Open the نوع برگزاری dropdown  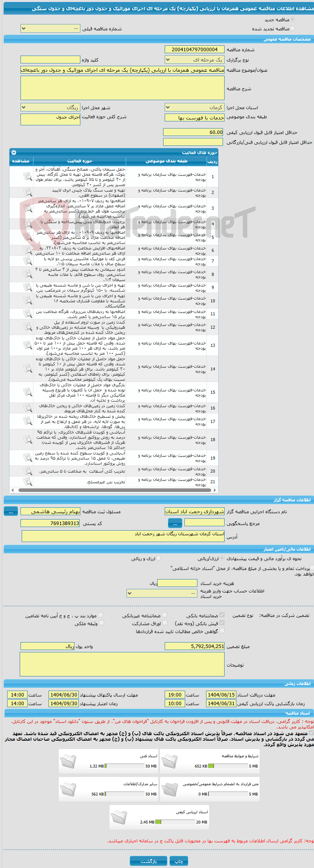[x=194, y=60]
